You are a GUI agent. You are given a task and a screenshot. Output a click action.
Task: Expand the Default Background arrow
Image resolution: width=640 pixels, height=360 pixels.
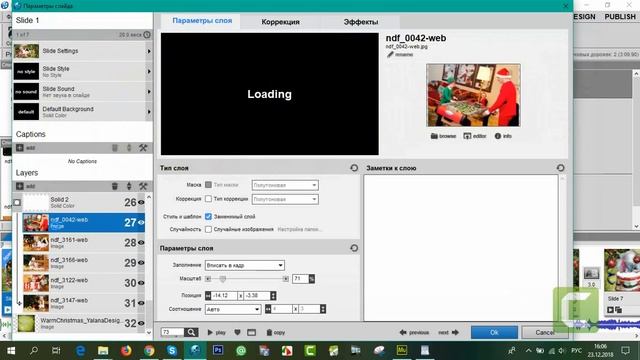tap(149, 112)
